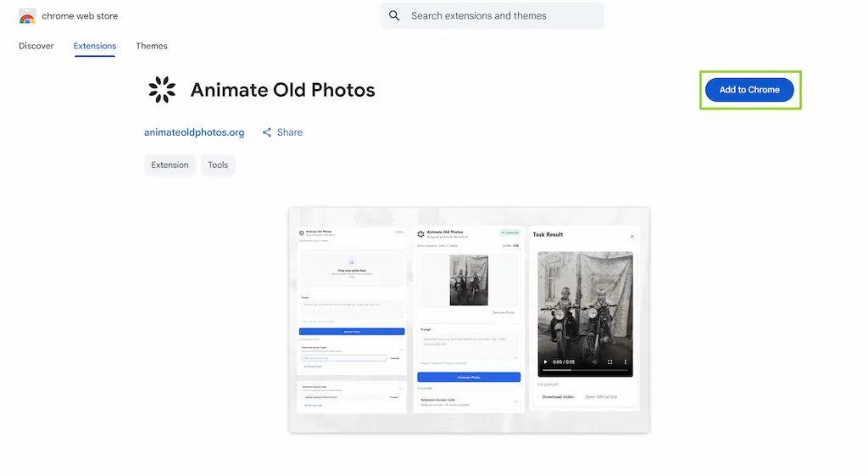
Task: Click the Share icon beside the website link
Action: (267, 132)
